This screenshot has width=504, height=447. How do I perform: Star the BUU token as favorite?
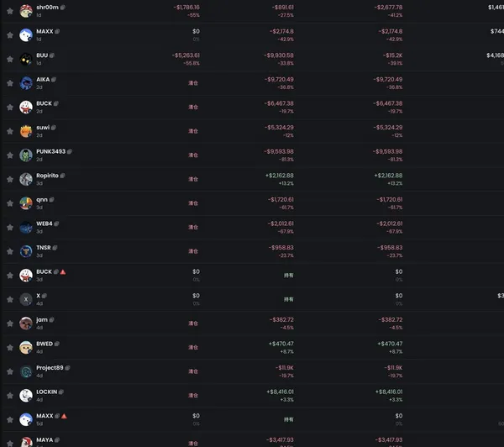coord(9,60)
